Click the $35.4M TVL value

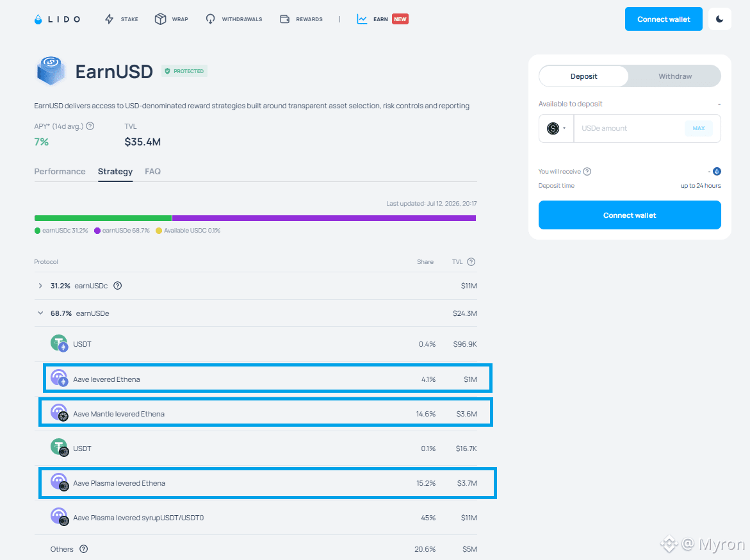(x=143, y=142)
